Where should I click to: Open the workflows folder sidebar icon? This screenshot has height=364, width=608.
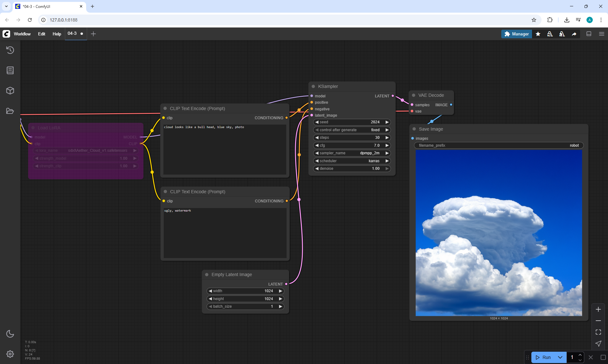click(10, 111)
